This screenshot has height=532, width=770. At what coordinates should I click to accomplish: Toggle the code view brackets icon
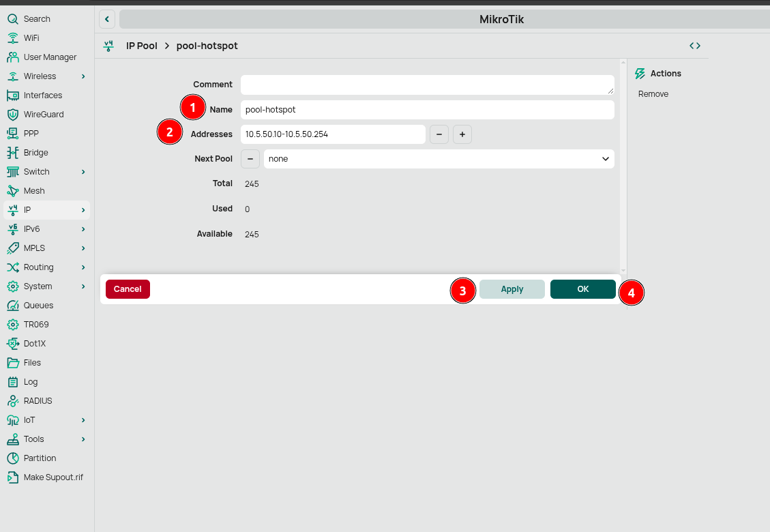[x=694, y=46]
